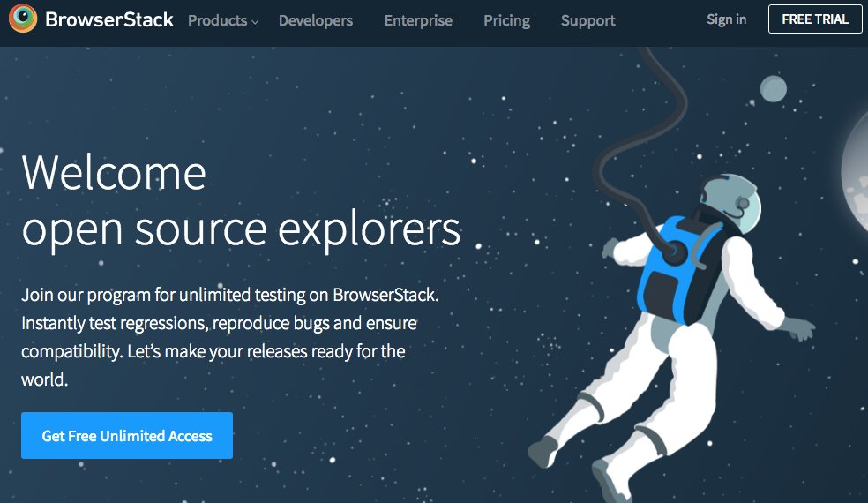Click the BrowserStack eye logo icon
The image size is (868, 503).
(23, 19)
